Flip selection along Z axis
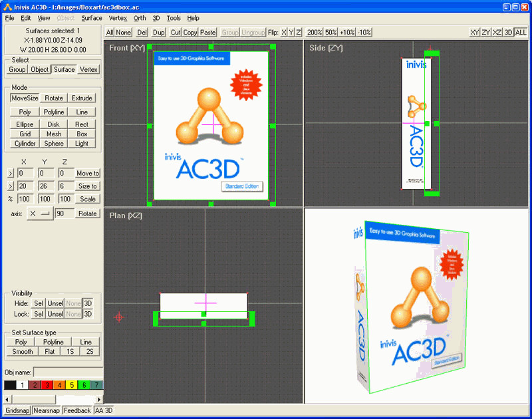The width and height of the screenshot is (532, 419). pos(298,33)
